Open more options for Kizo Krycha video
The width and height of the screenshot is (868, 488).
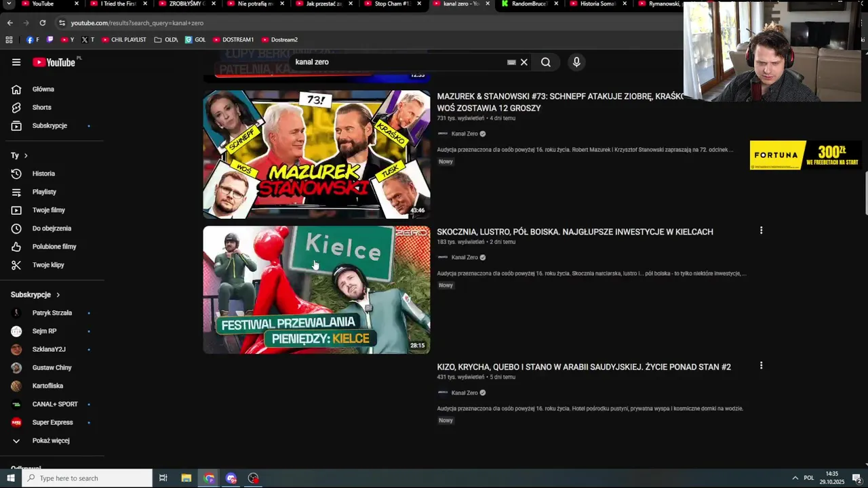pos(761,365)
